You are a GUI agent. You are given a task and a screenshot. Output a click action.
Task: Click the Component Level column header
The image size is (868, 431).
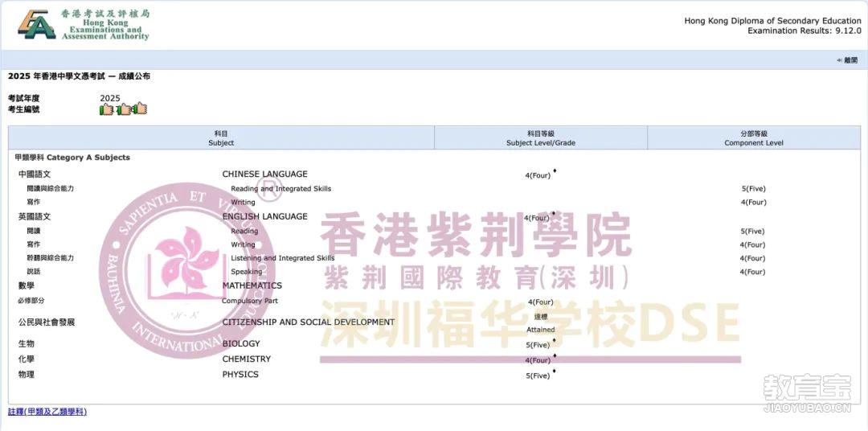click(x=753, y=138)
